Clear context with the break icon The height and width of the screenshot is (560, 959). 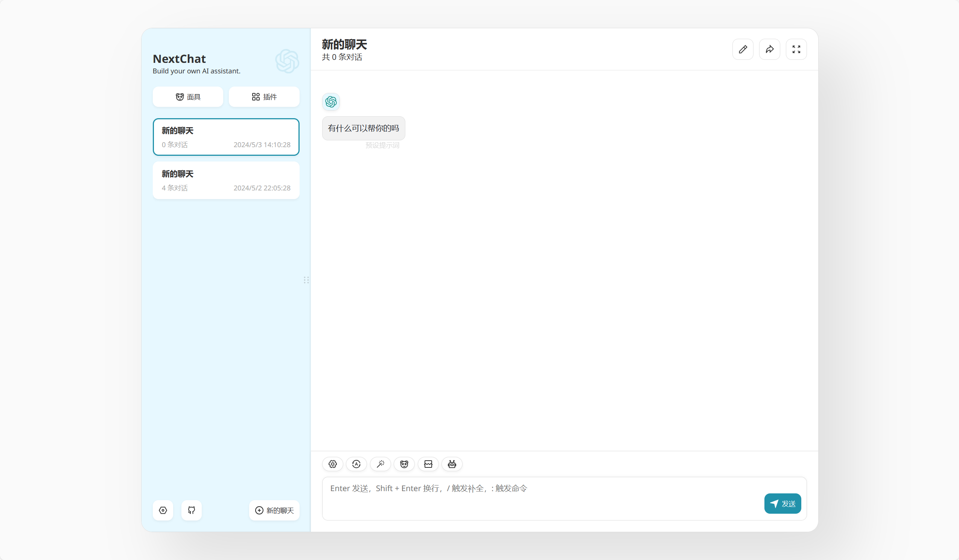428,464
